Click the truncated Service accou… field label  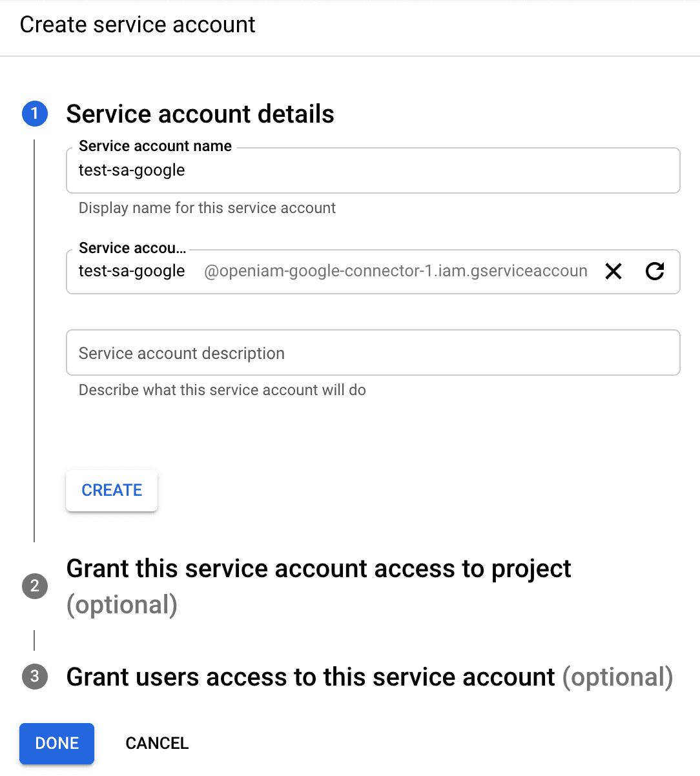tap(132, 248)
